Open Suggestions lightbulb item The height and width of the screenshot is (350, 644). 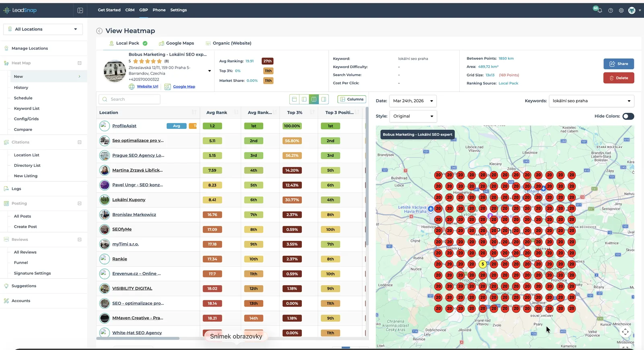tap(24, 286)
